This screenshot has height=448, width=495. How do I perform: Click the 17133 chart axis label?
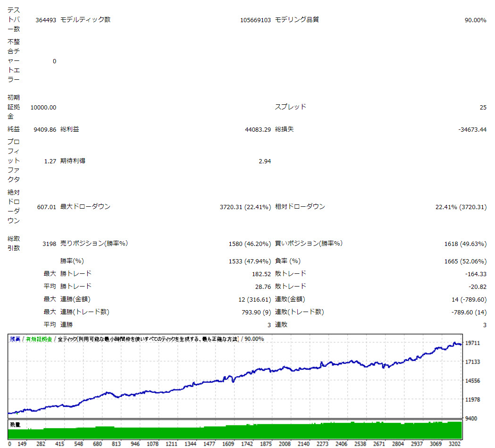[x=473, y=362]
